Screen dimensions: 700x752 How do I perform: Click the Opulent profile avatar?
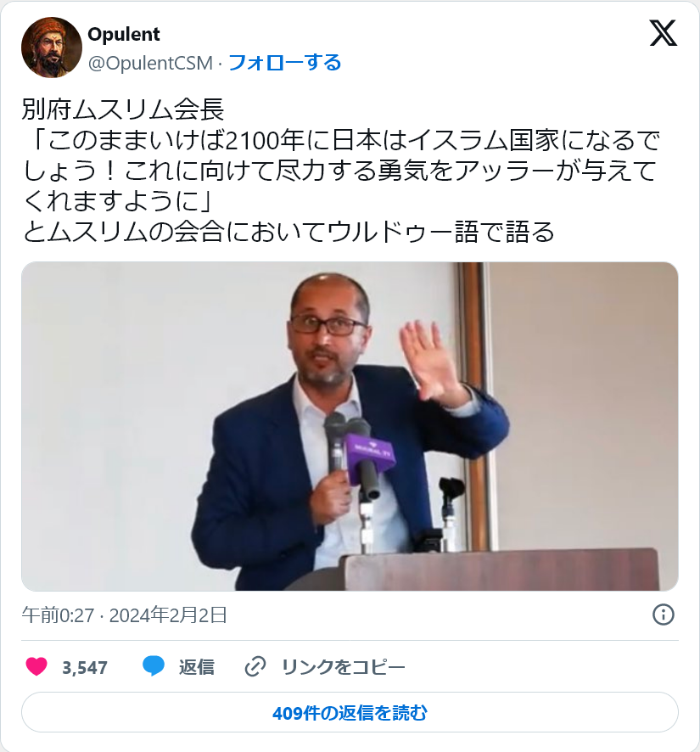(51, 48)
